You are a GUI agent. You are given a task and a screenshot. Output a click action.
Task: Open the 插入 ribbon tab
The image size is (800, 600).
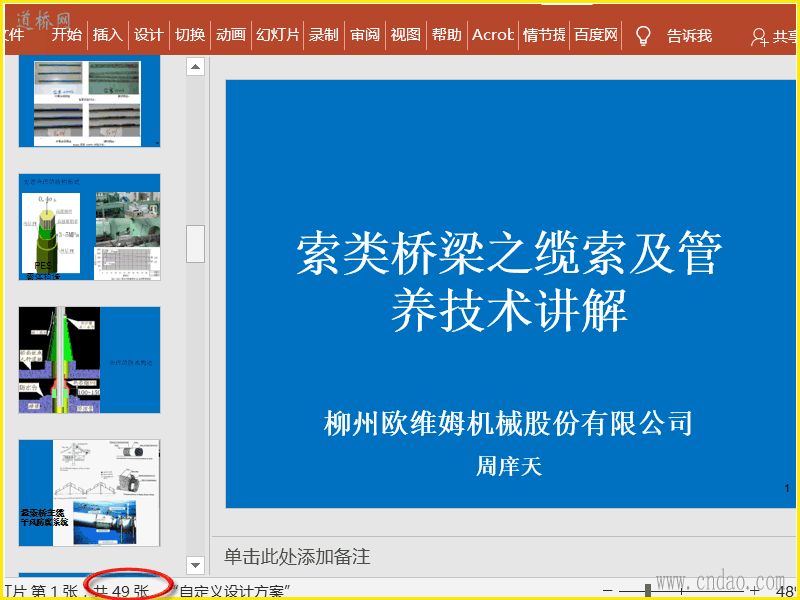coord(108,35)
